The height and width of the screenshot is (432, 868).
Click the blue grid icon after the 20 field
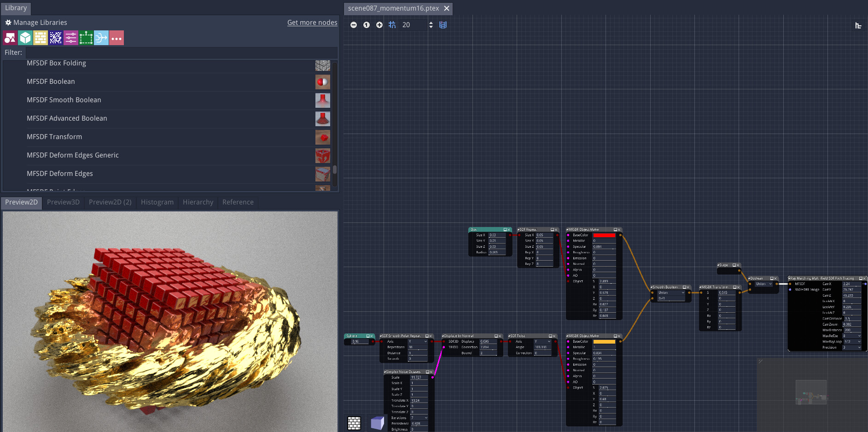(443, 25)
